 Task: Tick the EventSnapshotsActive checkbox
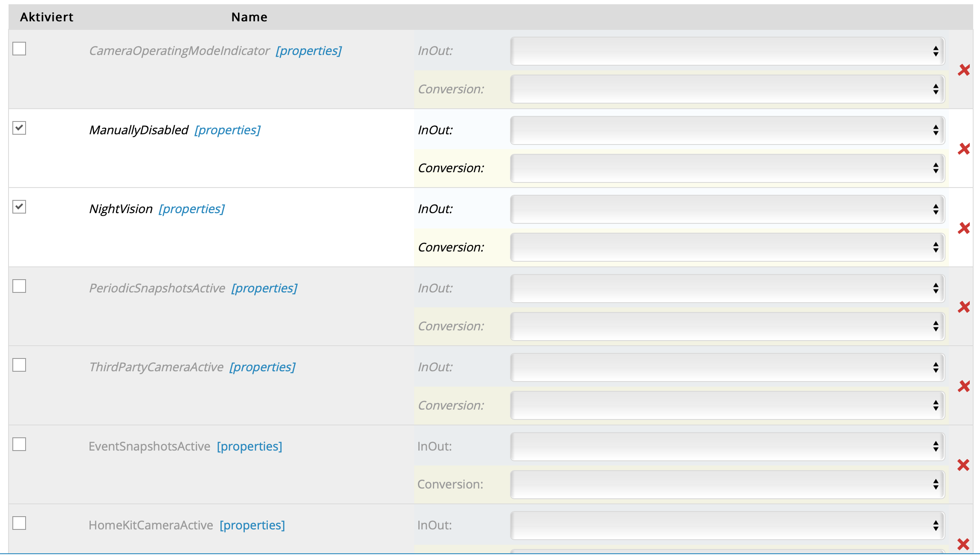click(x=19, y=444)
